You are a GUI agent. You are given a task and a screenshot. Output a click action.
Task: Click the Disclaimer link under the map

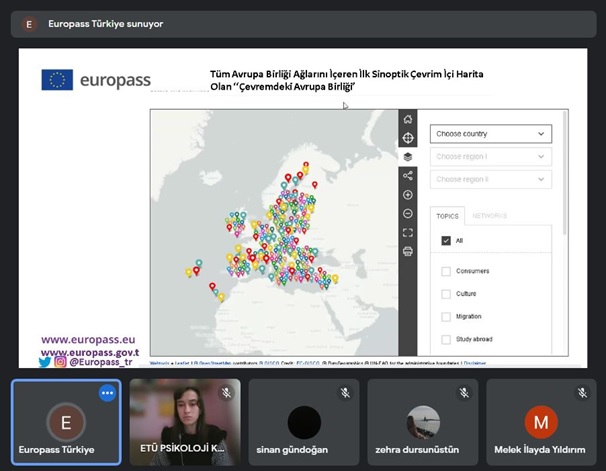[475, 363]
